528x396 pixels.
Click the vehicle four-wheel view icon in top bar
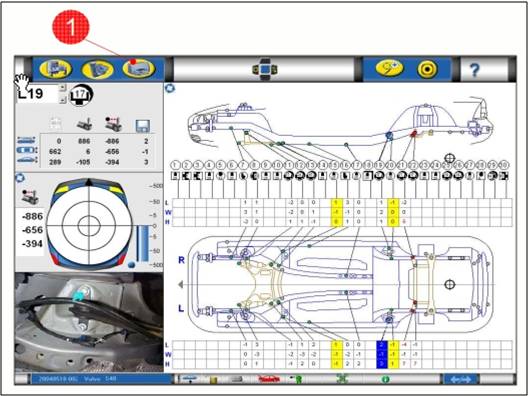(x=265, y=70)
